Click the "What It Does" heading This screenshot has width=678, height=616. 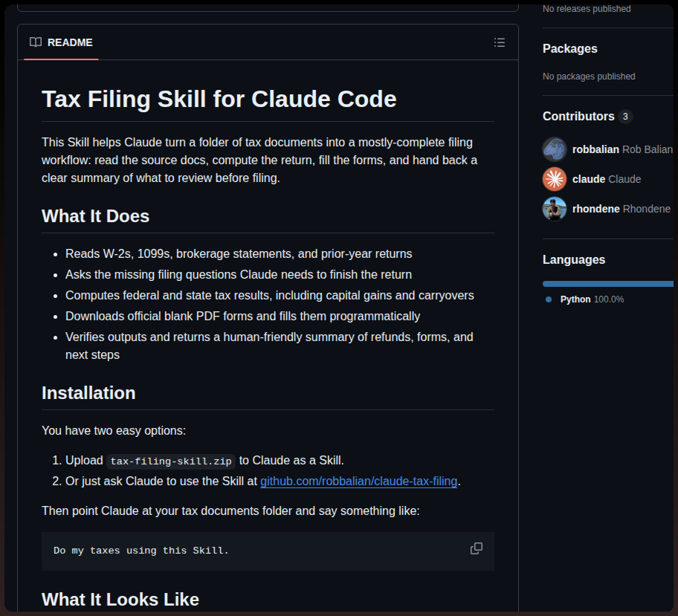point(96,216)
